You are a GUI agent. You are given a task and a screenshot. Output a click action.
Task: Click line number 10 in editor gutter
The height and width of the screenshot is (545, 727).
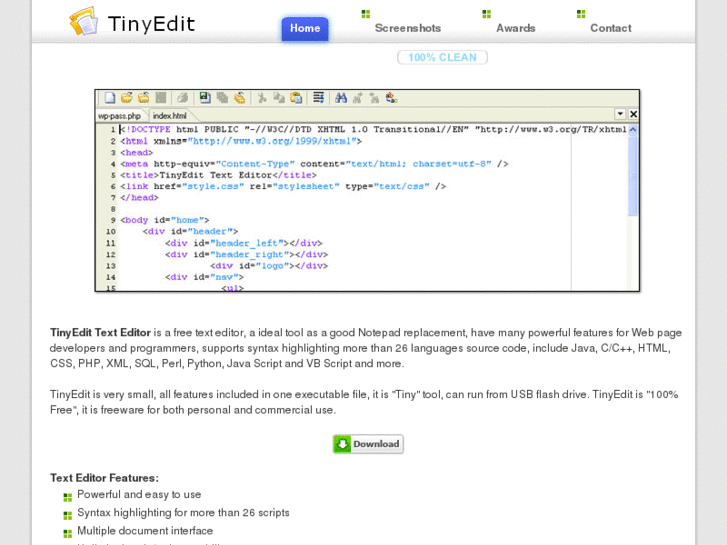tap(111, 231)
